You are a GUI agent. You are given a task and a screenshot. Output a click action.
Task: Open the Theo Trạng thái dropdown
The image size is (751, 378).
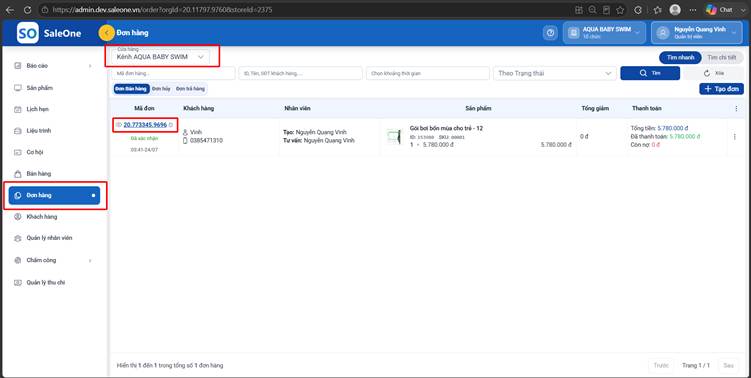coord(555,73)
